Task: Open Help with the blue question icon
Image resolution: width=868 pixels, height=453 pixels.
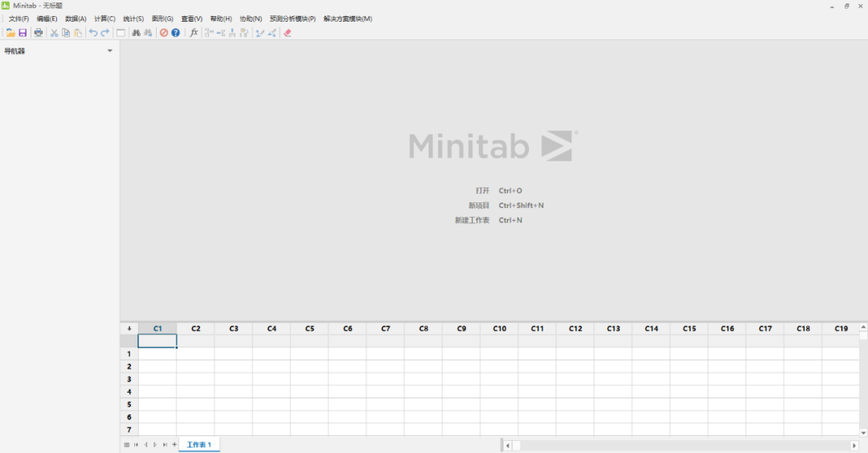Action: pyautogui.click(x=175, y=33)
